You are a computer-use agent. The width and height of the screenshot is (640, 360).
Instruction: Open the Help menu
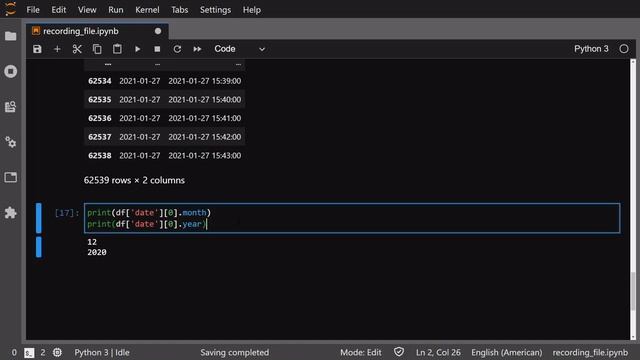pos(251,10)
